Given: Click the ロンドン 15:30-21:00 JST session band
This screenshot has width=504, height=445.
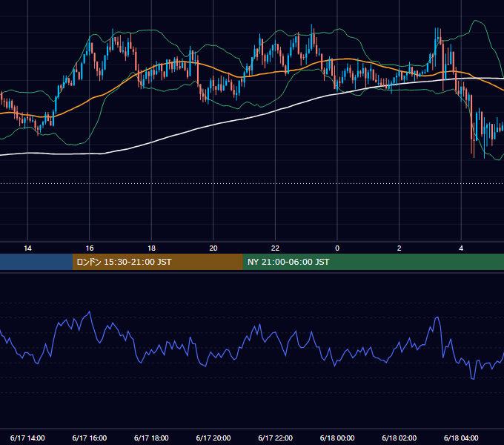Looking at the screenshot, I should pyautogui.click(x=157, y=262).
